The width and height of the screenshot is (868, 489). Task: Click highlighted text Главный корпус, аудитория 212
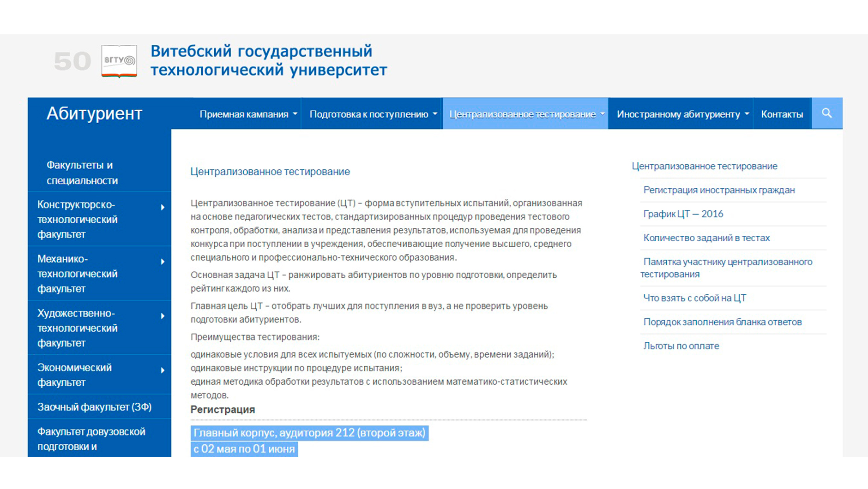[309, 433]
